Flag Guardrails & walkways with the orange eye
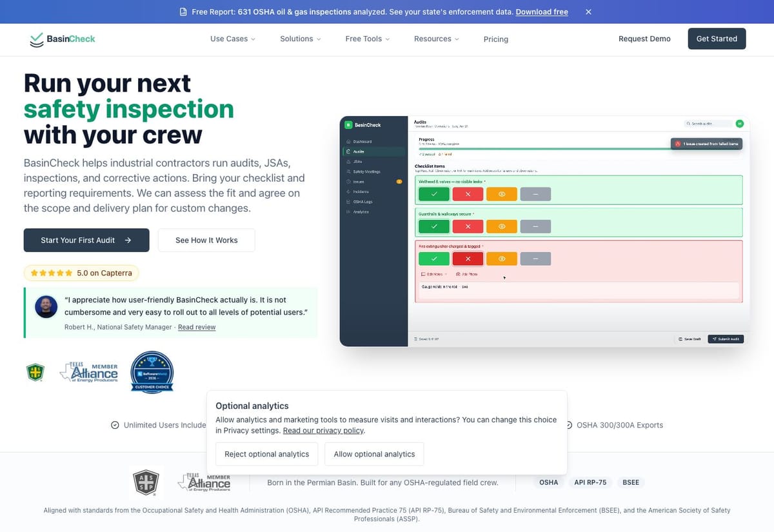 point(502,226)
